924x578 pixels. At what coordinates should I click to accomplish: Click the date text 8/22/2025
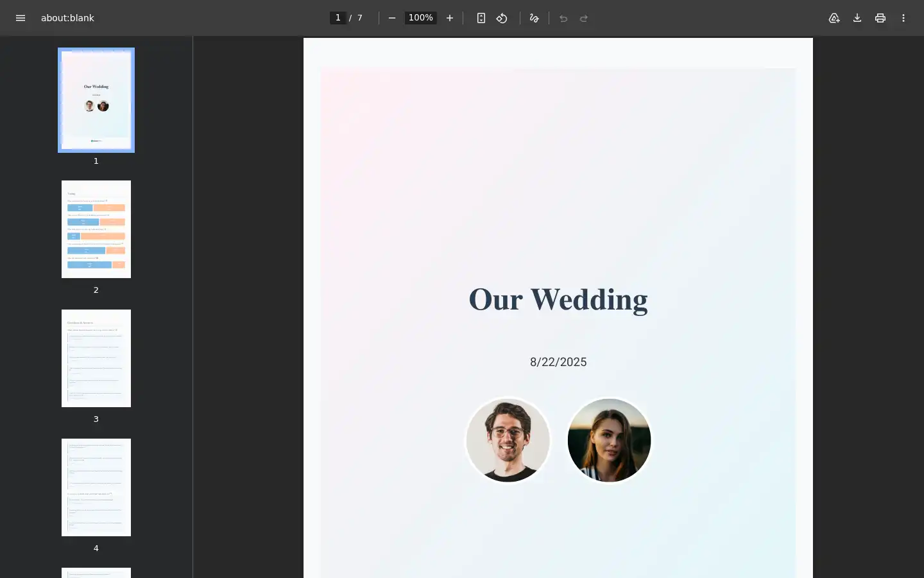558,362
